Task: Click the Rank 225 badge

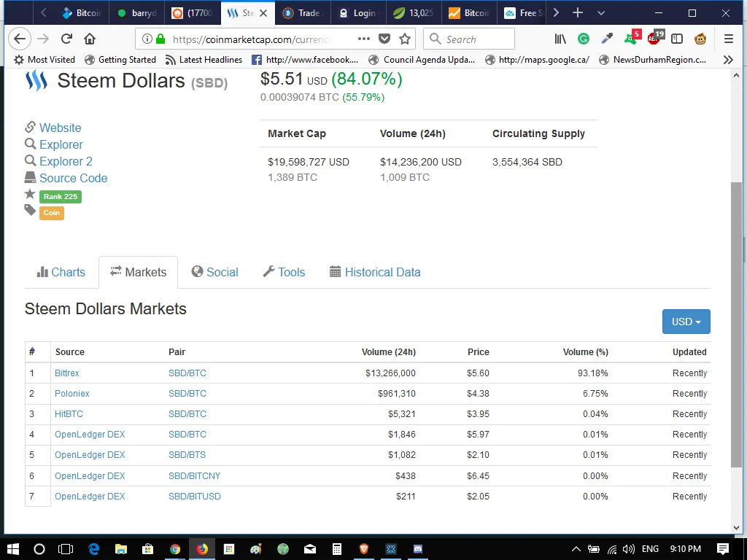Action: 61,197
